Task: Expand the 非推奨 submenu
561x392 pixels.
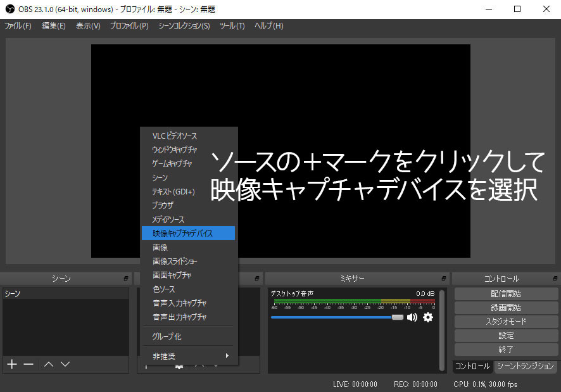Action: tap(188, 356)
